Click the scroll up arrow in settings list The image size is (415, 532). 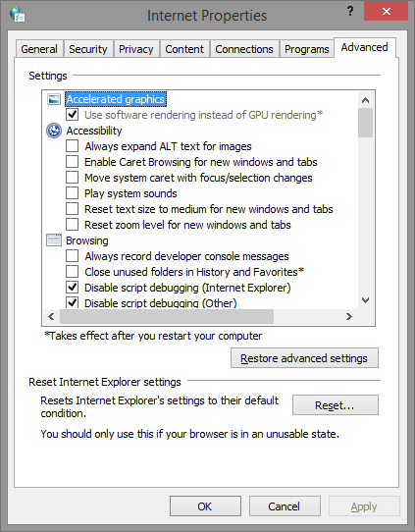point(365,100)
